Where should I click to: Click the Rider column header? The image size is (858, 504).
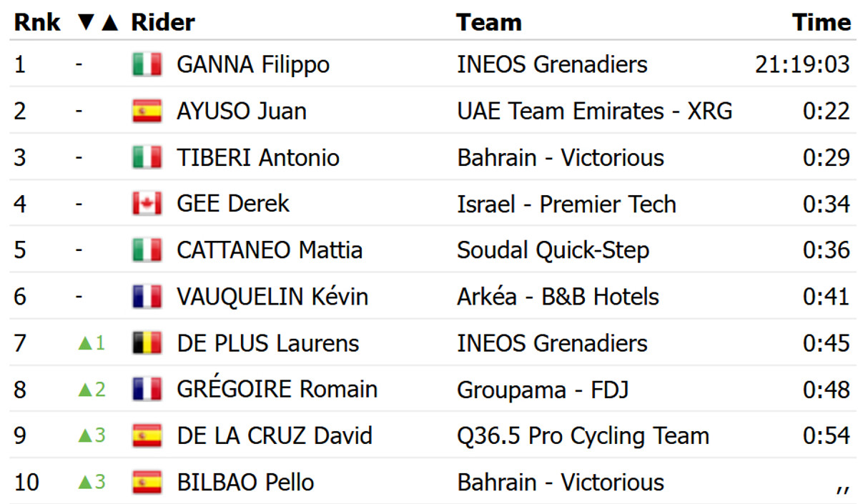(x=163, y=22)
